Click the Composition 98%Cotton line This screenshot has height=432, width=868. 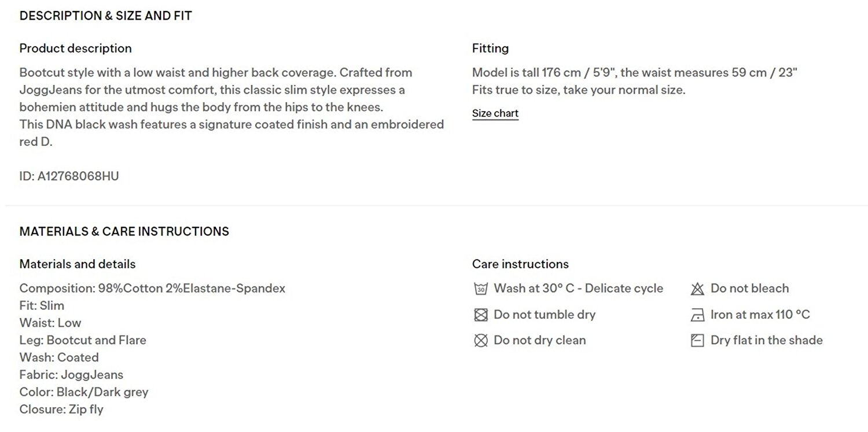click(x=152, y=288)
